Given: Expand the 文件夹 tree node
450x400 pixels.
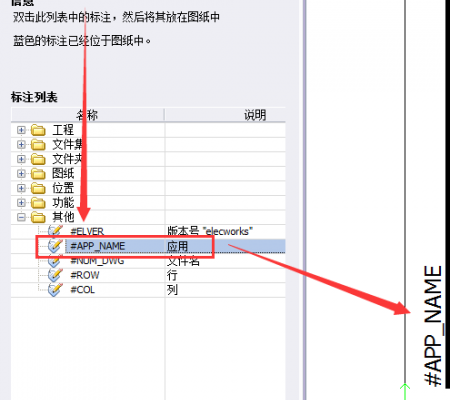Looking at the screenshot, I should [x=21, y=159].
